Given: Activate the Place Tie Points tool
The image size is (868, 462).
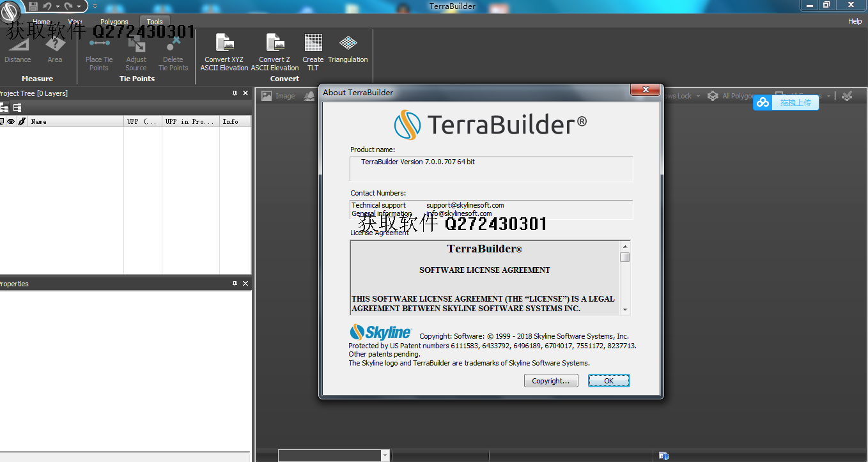Looking at the screenshot, I should [99, 53].
